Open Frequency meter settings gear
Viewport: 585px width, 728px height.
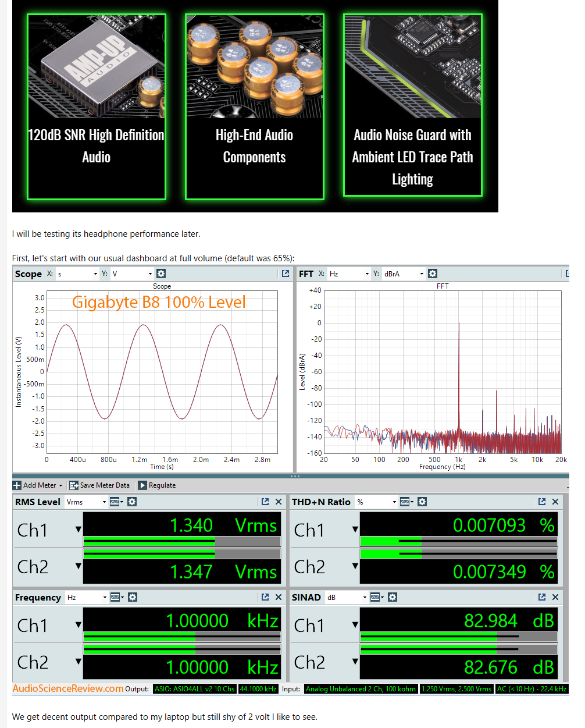coord(133,597)
